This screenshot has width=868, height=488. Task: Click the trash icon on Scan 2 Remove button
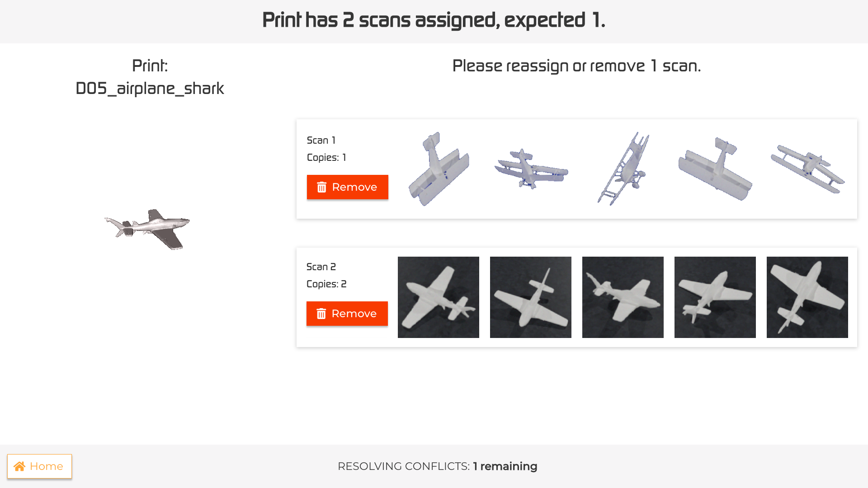(321, 314)
